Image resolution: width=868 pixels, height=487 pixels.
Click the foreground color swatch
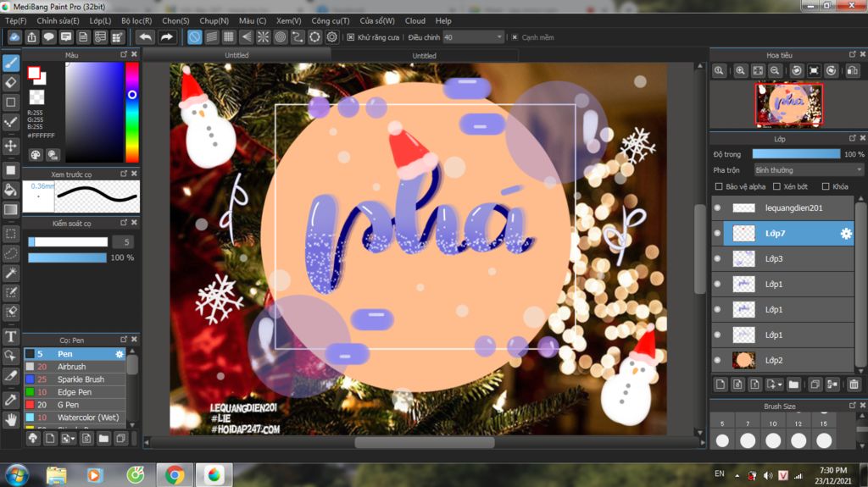(34, 73)
